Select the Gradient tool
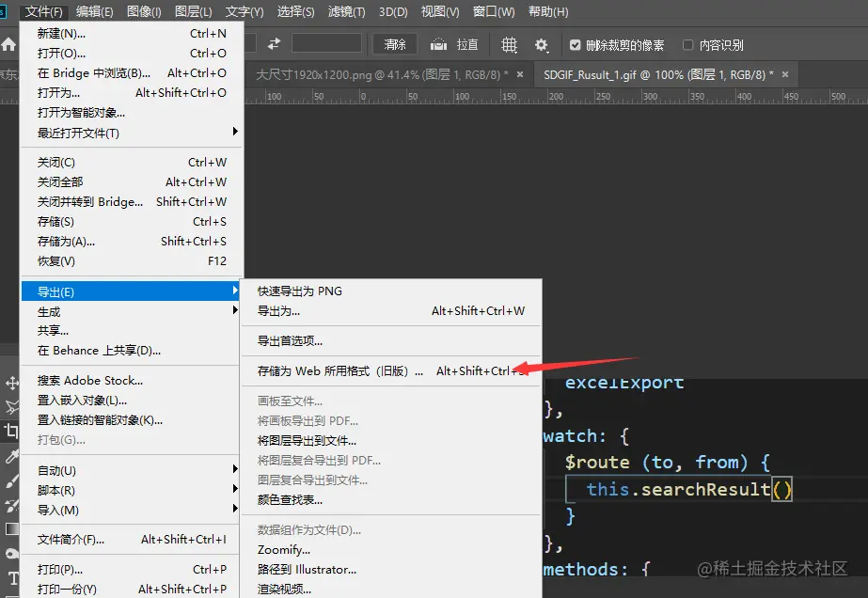The image size is (868, 598). 11,529
